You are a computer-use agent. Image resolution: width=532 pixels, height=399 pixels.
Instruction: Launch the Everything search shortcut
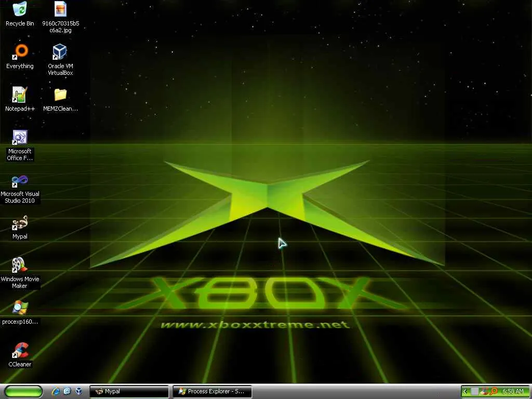(x=20, y=56)
